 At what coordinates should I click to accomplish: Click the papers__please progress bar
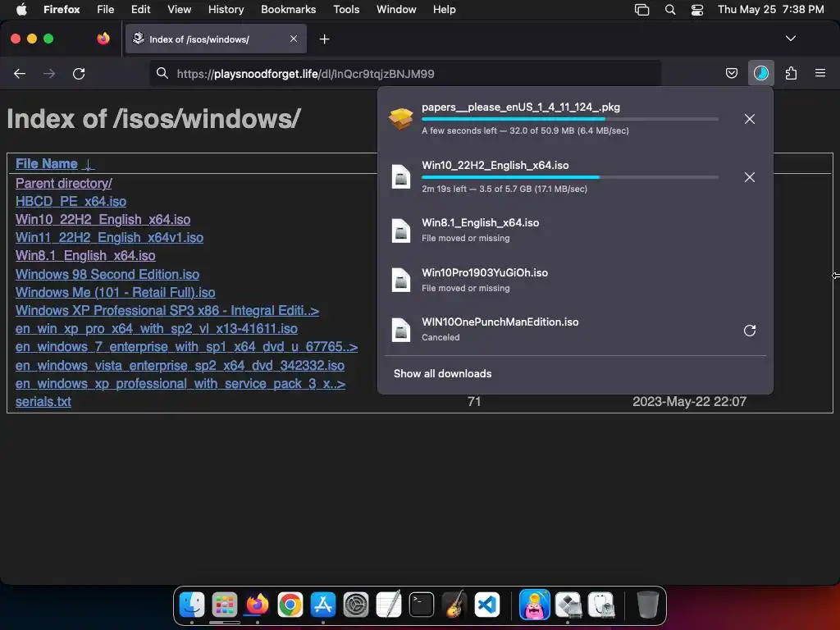570,119
